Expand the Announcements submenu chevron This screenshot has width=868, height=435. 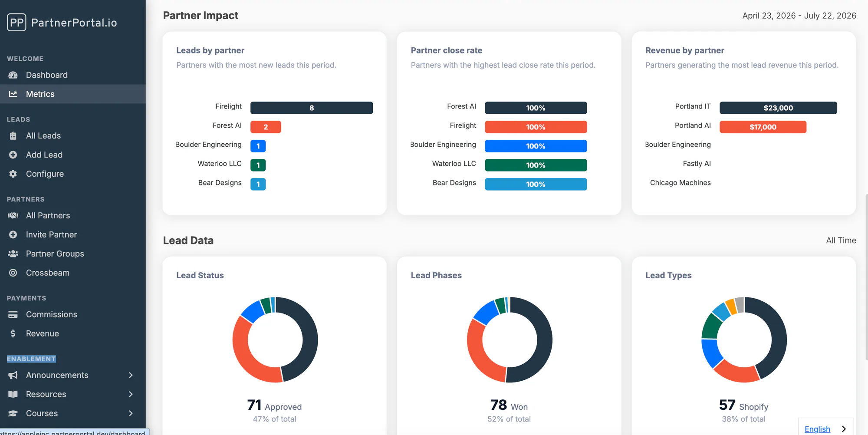(x=131, y=376)
